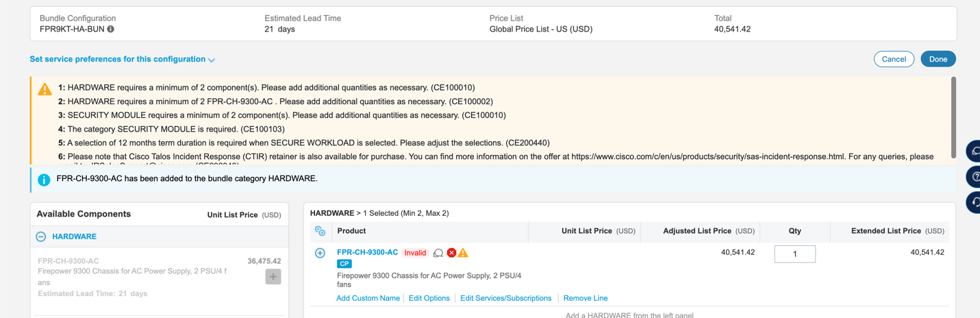Click Edit Options
Image resolution: width=980 pixels, height=318 pixels.
point(429,298)
